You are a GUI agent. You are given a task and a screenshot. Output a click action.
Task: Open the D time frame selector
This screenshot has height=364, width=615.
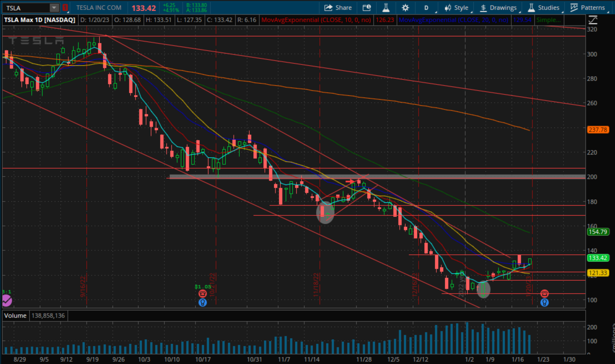pyautogui.click(x=426, y=8)
